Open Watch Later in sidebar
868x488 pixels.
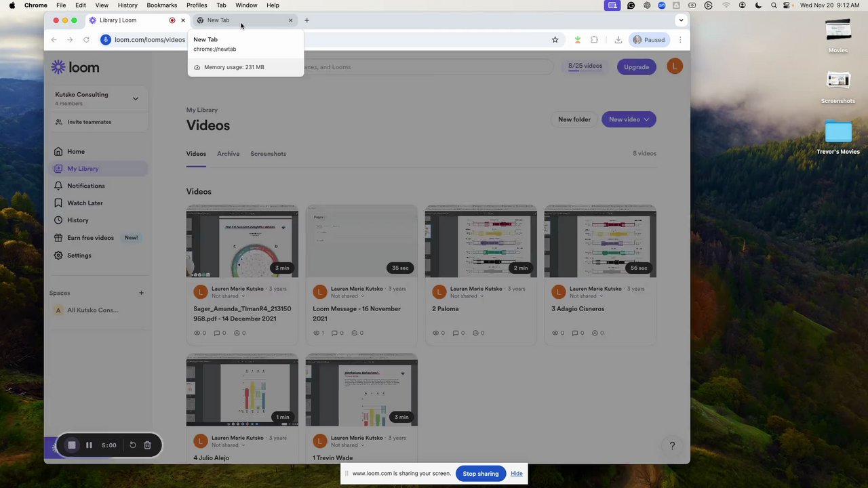point(99,203)
